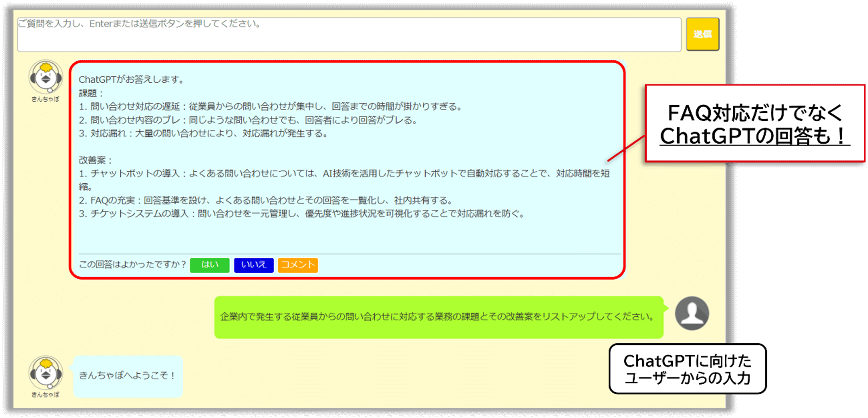Click the gray user profile avatar
This screenshot has height=418, width=868.
tap(692, 313)
